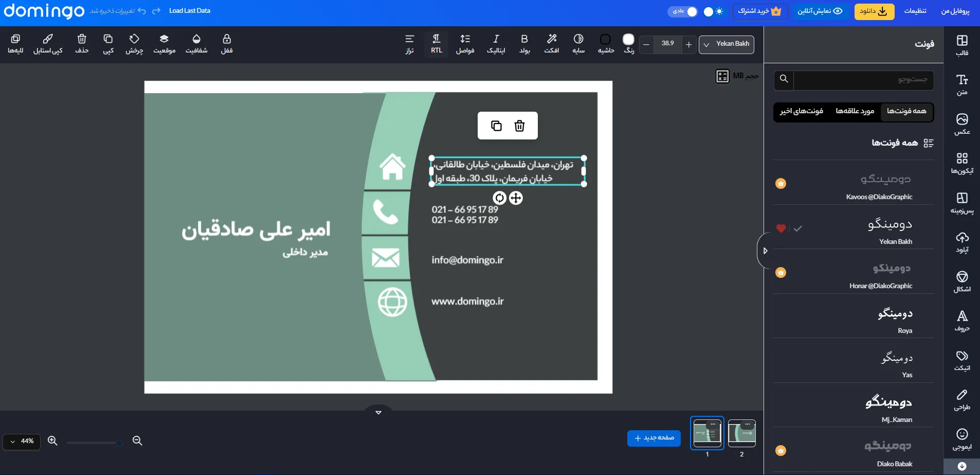Click the Copy (کپی) toolbar icon
Viewport: 980px width, 475px height.
[x=108, y=44]
